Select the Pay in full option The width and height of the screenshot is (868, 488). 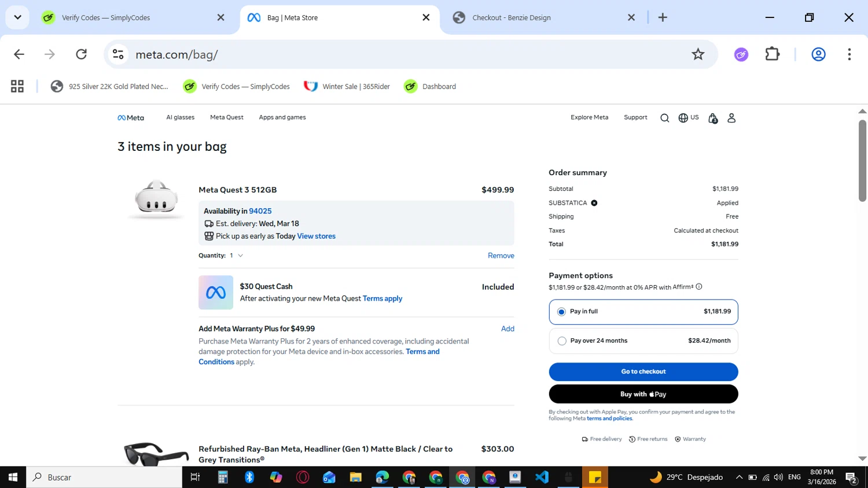[643, 312]
